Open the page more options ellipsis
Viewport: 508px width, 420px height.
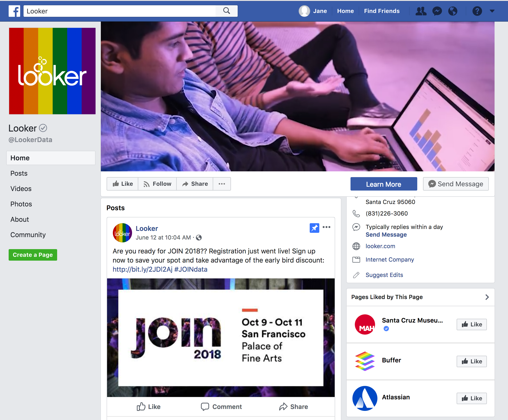[x=222, y=184]
